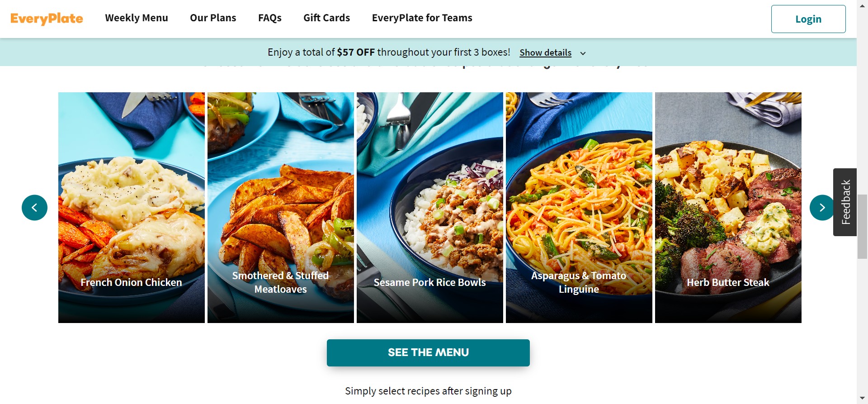Go to previous carousel slide arrow
868x404 pixels.
click(x=34, y=208)
